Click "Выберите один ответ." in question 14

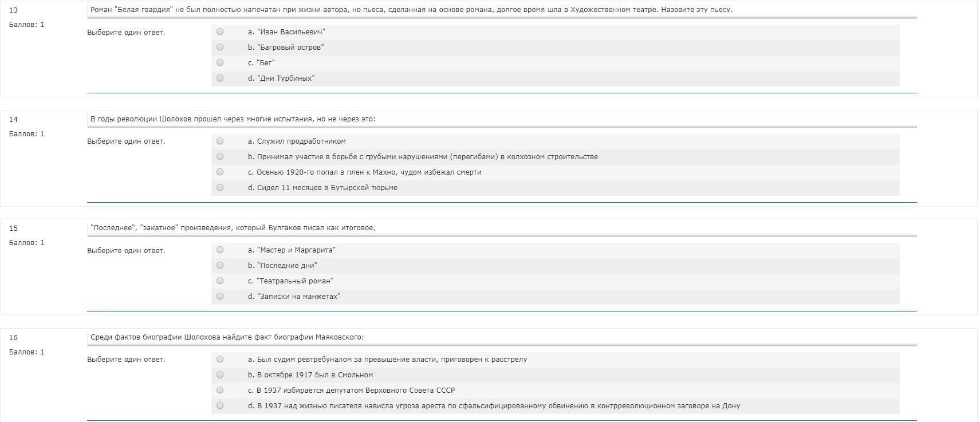coord(126,141)
